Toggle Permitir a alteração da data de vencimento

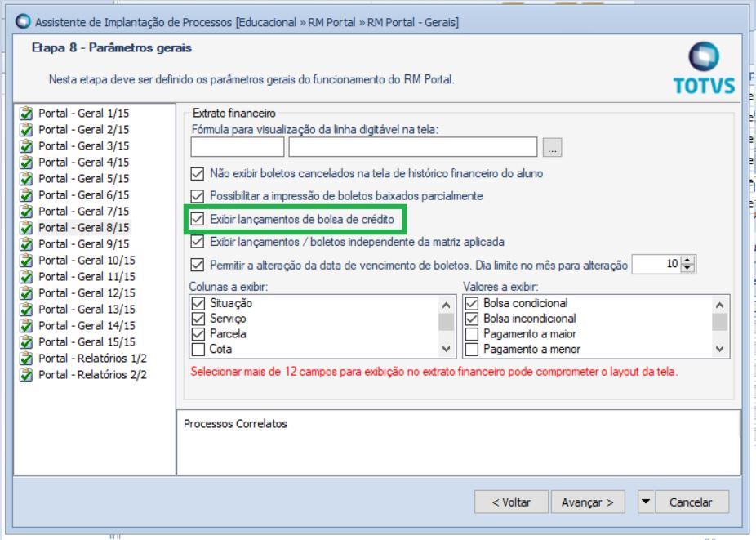point(198,265)
